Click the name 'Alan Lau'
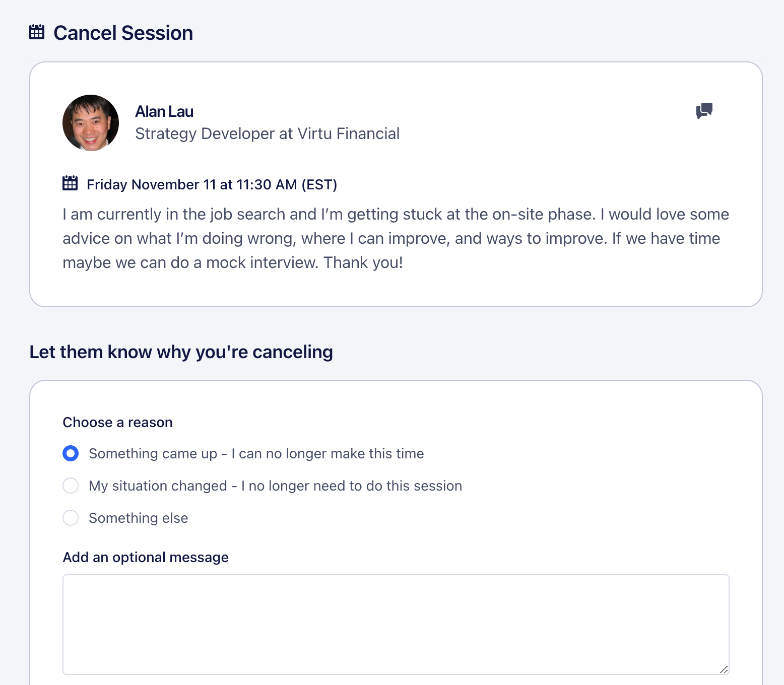The height and width of the screenshot is (685, 784). tap(164, 111)
